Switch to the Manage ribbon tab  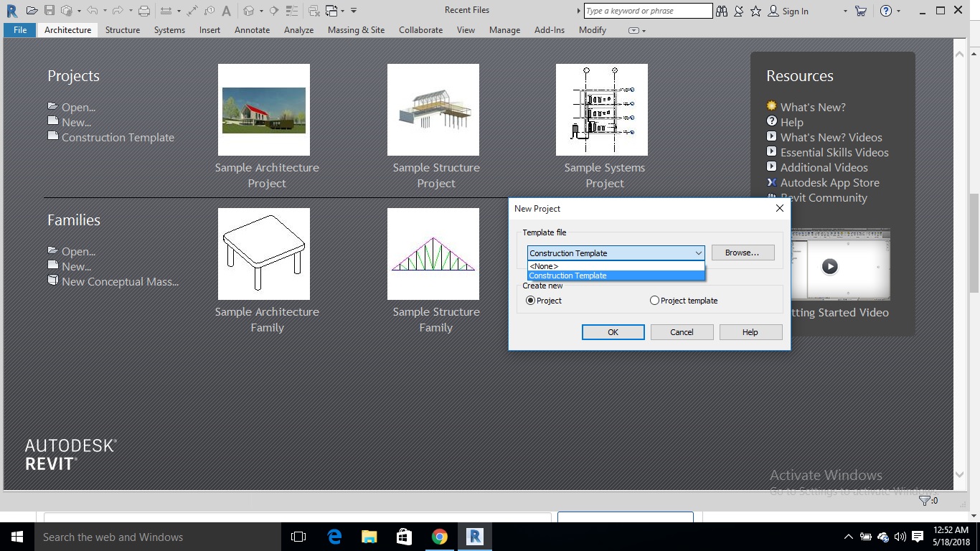tap(504, 30)
